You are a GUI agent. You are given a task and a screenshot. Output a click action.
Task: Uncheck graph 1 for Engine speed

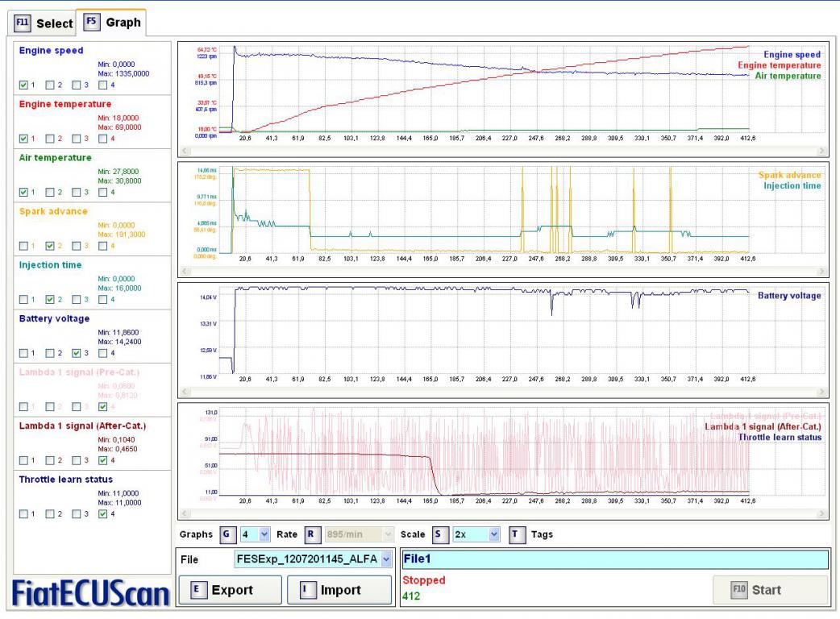(23, 85)
